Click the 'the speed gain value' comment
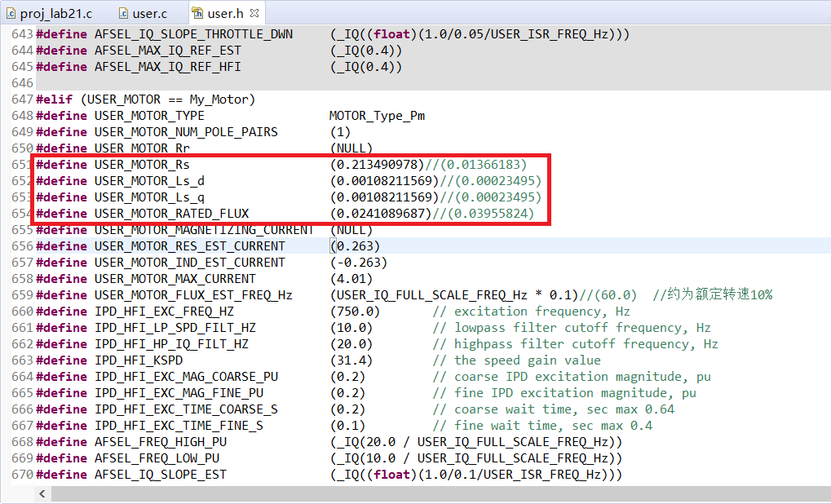Viewport: 831px width, 504px height. point(517,360)
